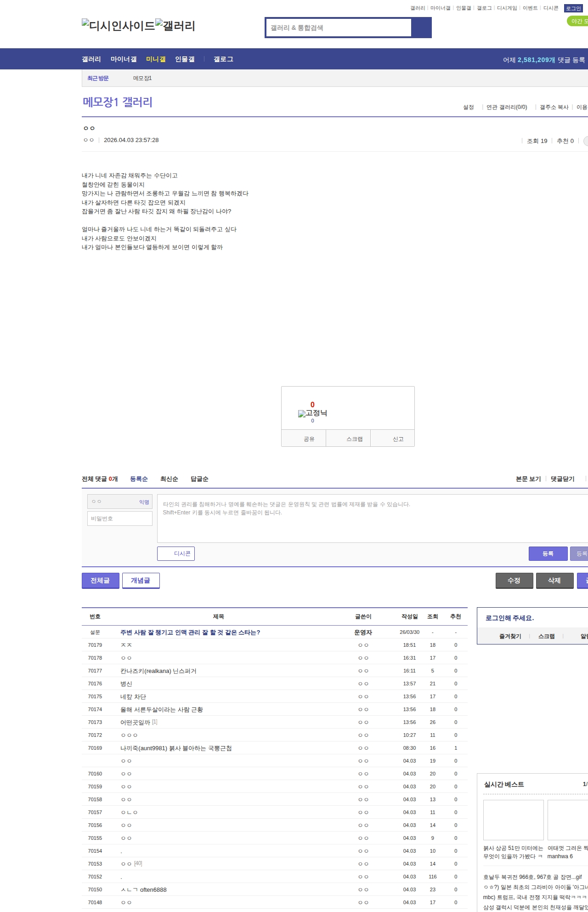Collapse comments with 댓글닫기
Image resolution: width=588 pixels, height=912 pixels.
pos(563,479)
